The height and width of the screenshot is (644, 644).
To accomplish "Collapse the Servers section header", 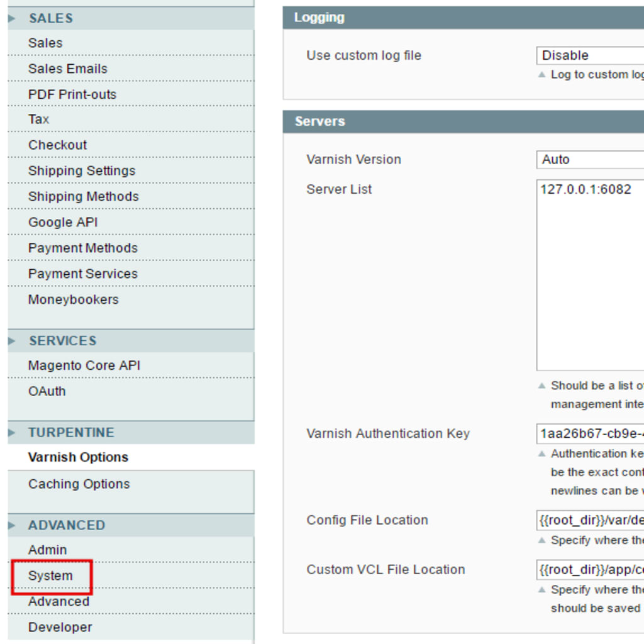I will pyautogui.click(x=464, y=121).
